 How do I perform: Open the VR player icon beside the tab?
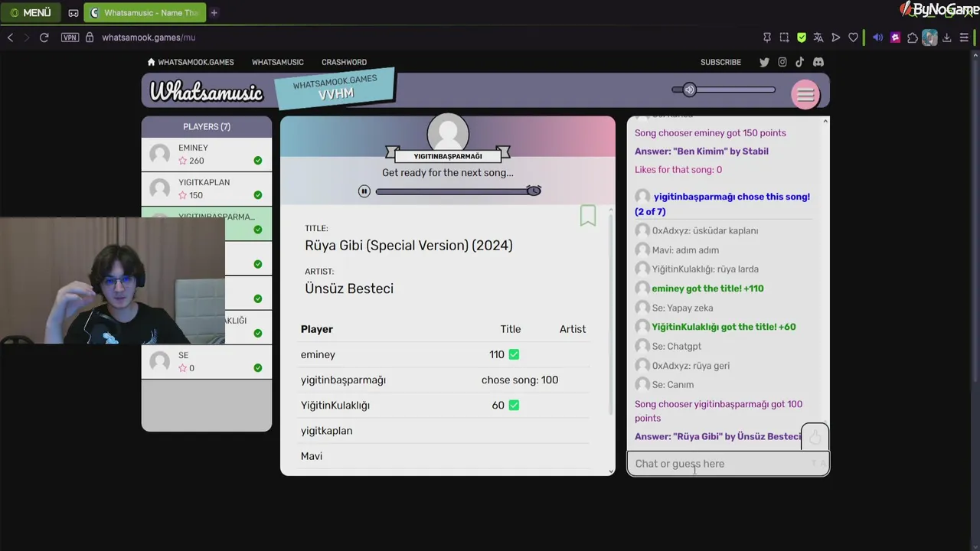(73, 13)
